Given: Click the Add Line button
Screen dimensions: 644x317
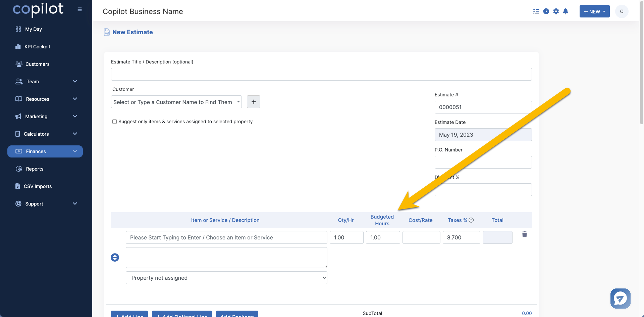Looking at the screenshot, I should pyautogui.click(x=129, y=314).
